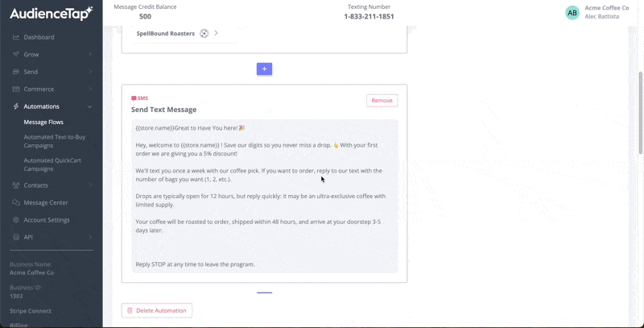
Task: Open the Stripe Connect link
Action: point(31,311)
